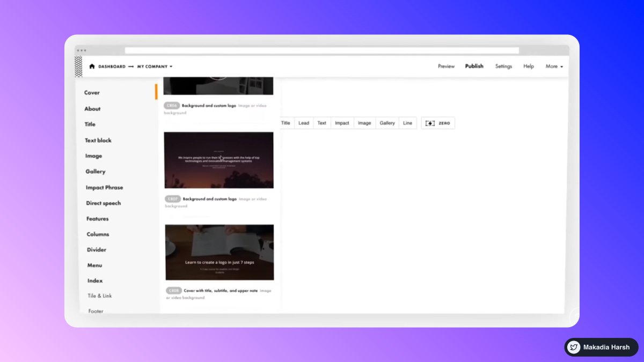Screen dimensions: 644x362
Task: Click the home icon in the top bar
Action: pyautogui.click(x=91, y=66)
